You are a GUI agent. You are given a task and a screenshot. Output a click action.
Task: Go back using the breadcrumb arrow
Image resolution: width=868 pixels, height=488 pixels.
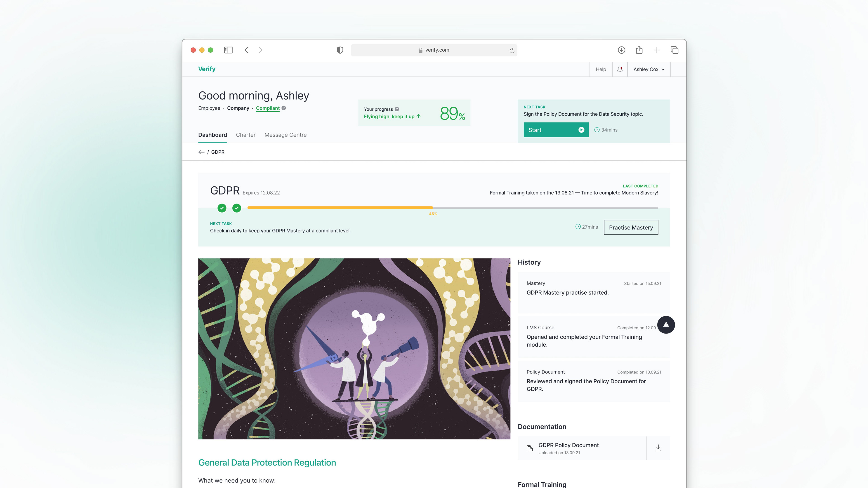coord(201,152)
